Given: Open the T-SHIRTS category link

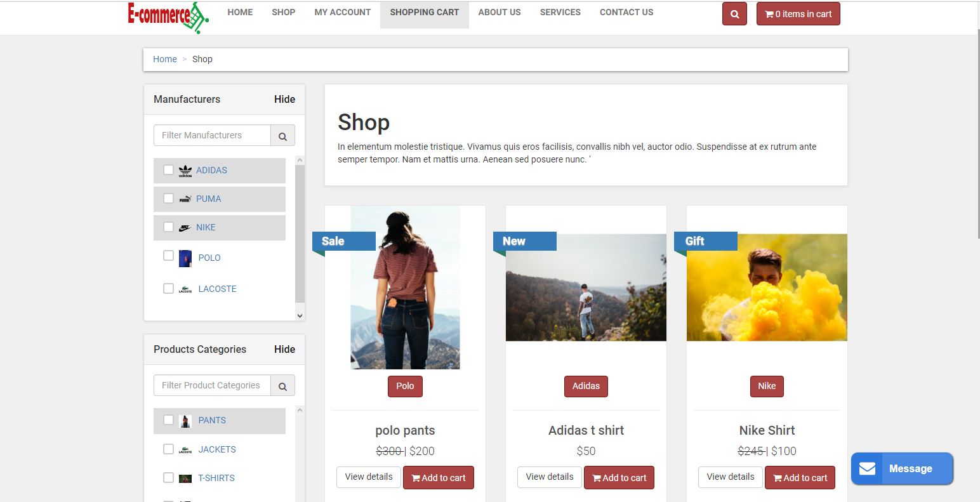Looking at the screenshot, I should tap(216, 478).
